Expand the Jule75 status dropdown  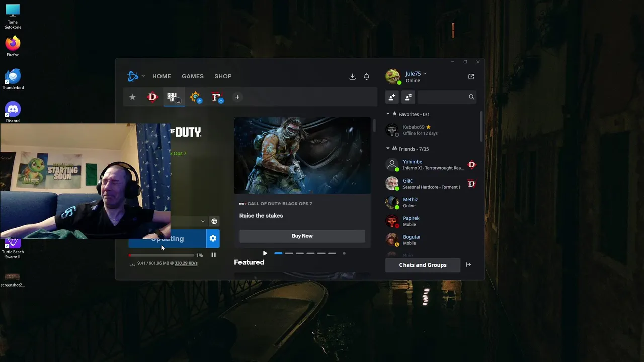pos(425,74)
